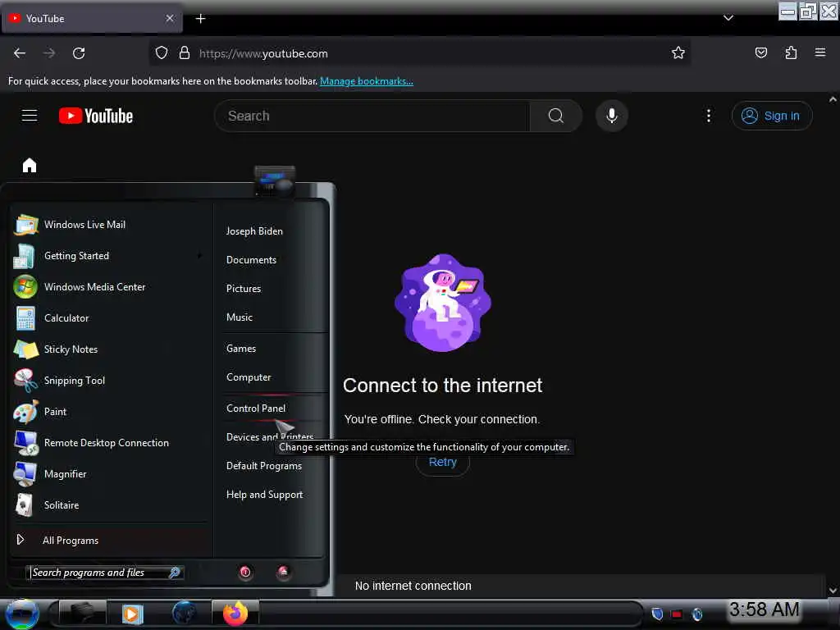Click the site padlock icon

click(x=185, y=53)
